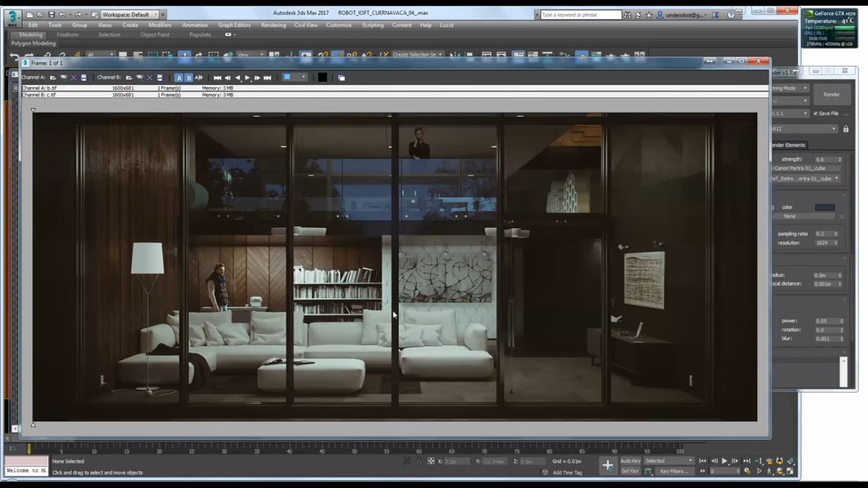Switch to the Freeform ribbon tab
The width and height of the screenshot is (868, 488).
pyautogui.click(x=67, y=35)
